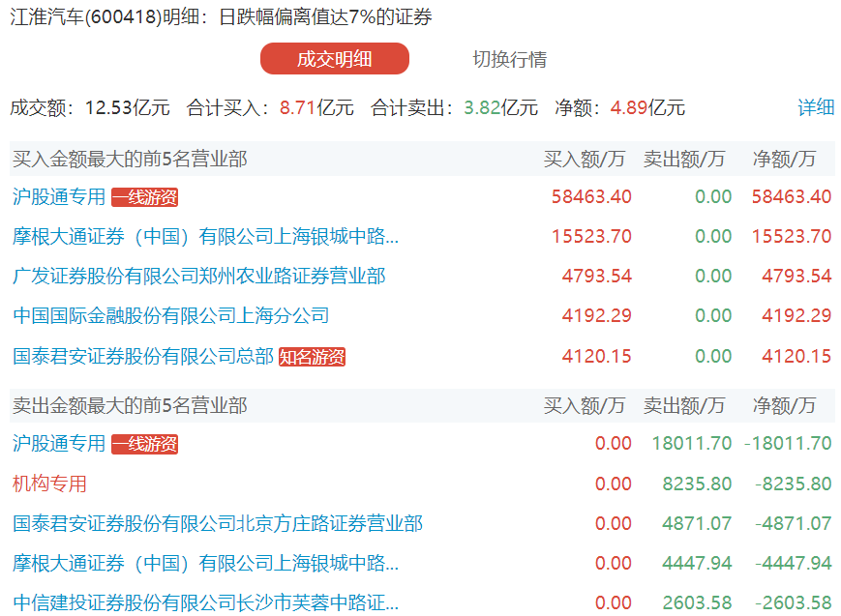Viewport: 841px width, 616px height.
Task: Switch to the 切换行情 tab
Action: click(x=509, y=59)
